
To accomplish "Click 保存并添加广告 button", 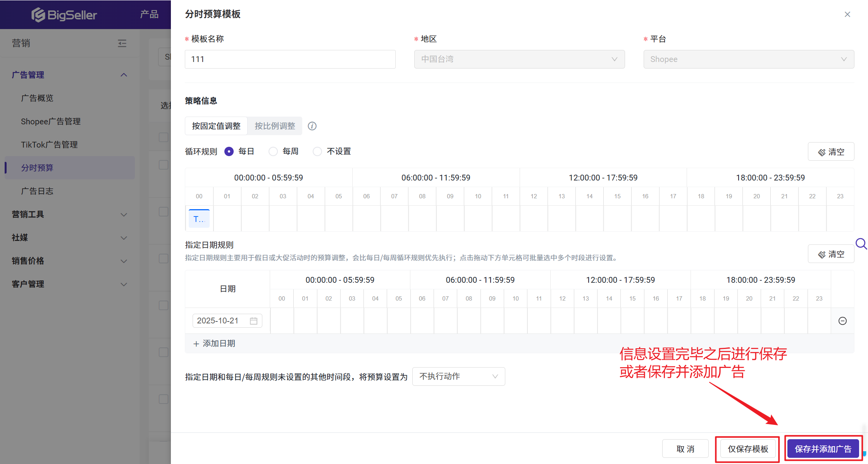I will click(x=823, y=449).
